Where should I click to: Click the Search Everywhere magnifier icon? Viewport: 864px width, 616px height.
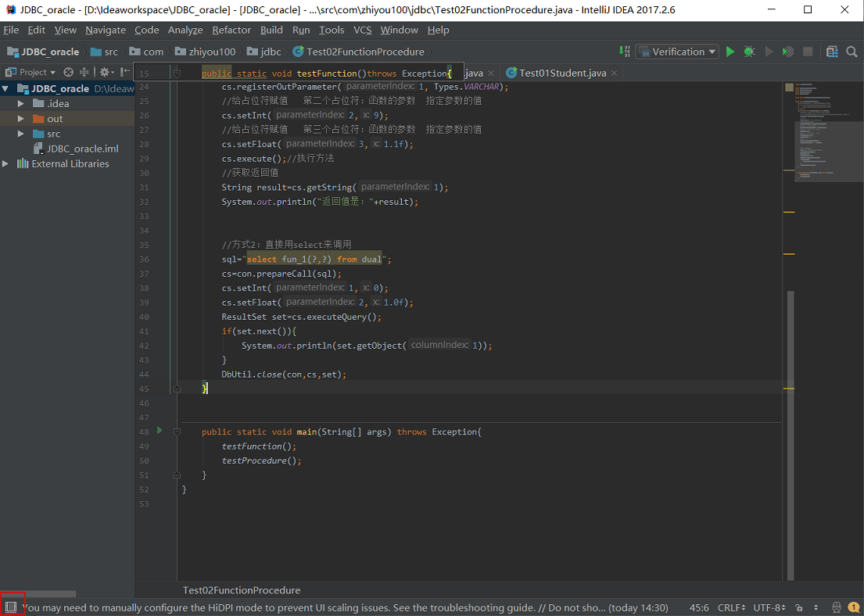(x=851, y=52)
